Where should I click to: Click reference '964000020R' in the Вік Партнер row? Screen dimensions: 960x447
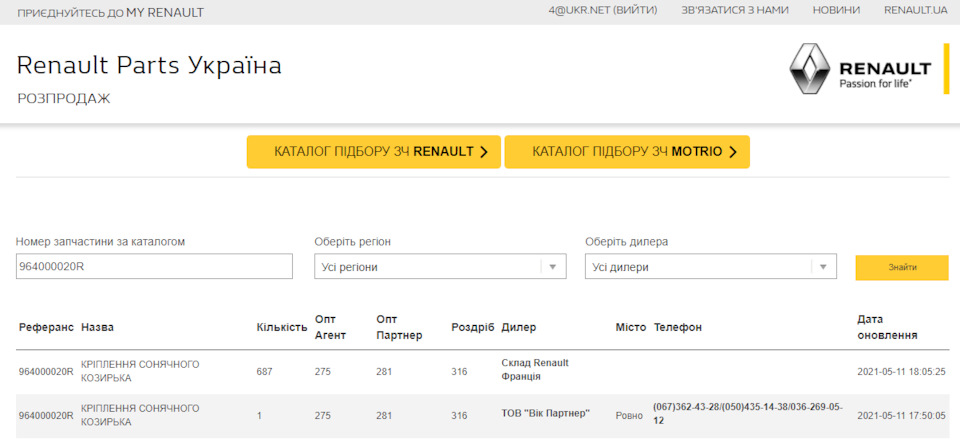click(46, 416)
